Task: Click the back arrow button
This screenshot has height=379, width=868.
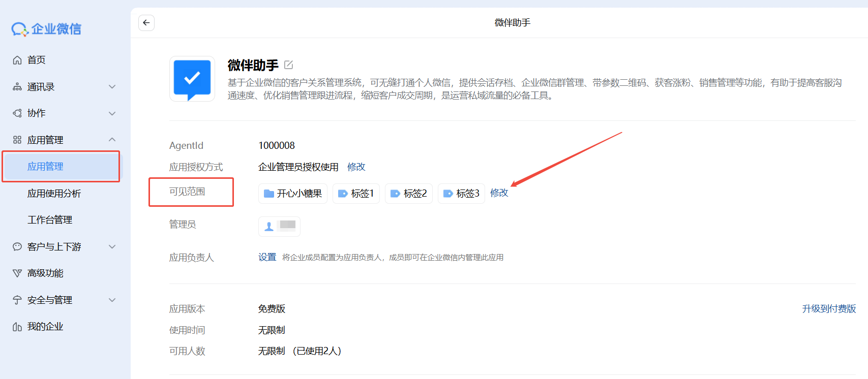Action: [x=146, y=22]
